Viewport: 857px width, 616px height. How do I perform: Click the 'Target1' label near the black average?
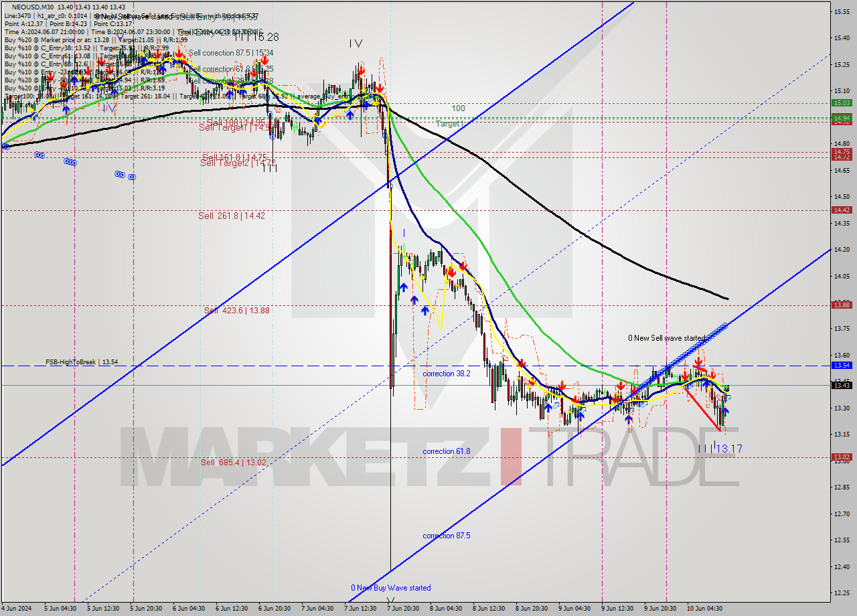449,124
